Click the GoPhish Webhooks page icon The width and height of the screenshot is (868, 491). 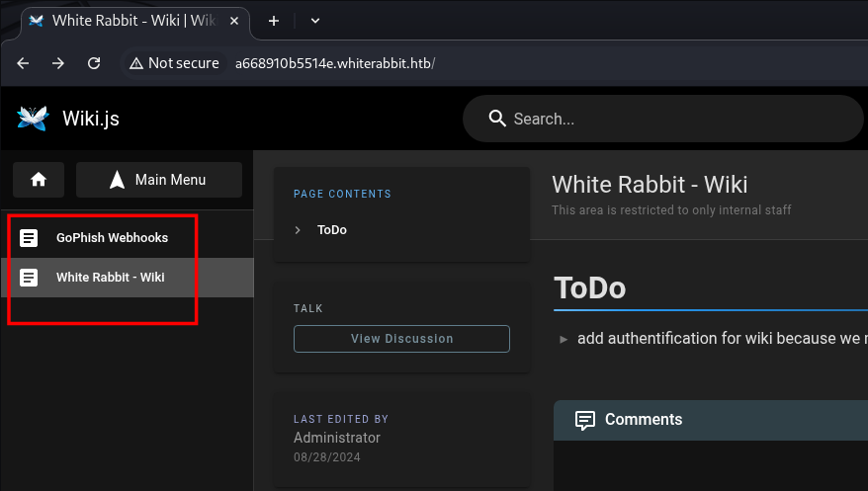(x=30, y=238)
